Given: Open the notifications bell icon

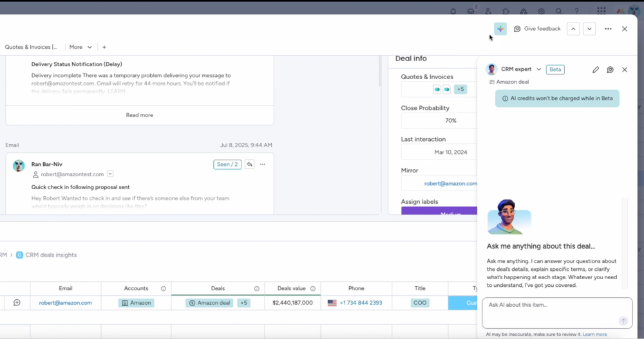Looking at the screenshot, I should click(x=453, y=11).
